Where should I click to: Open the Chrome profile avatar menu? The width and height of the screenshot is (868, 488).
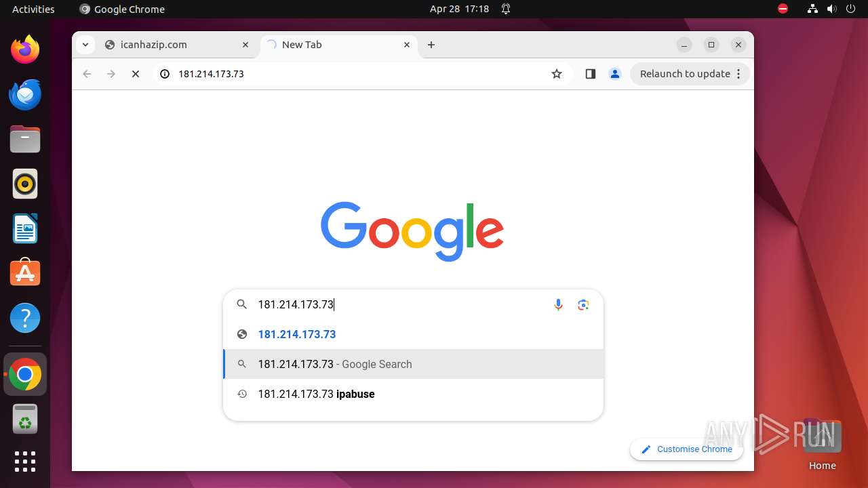click(x=615, y=74)
